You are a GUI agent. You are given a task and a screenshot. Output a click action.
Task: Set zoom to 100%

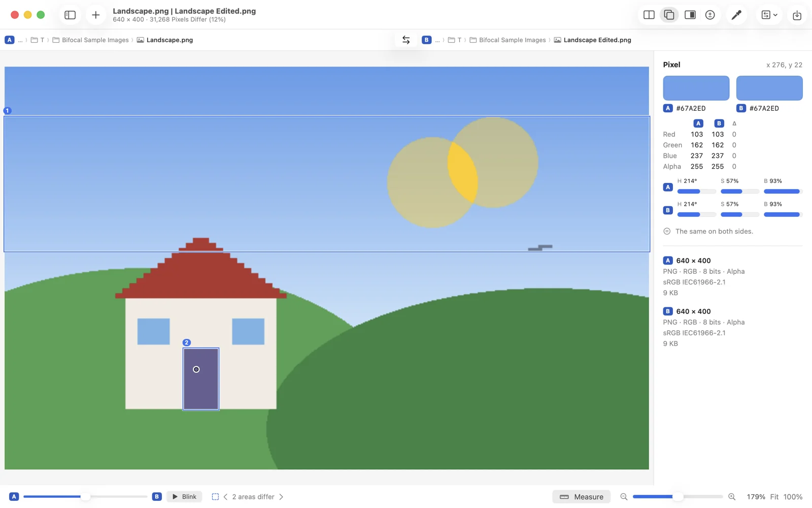[x=793, y=496]
